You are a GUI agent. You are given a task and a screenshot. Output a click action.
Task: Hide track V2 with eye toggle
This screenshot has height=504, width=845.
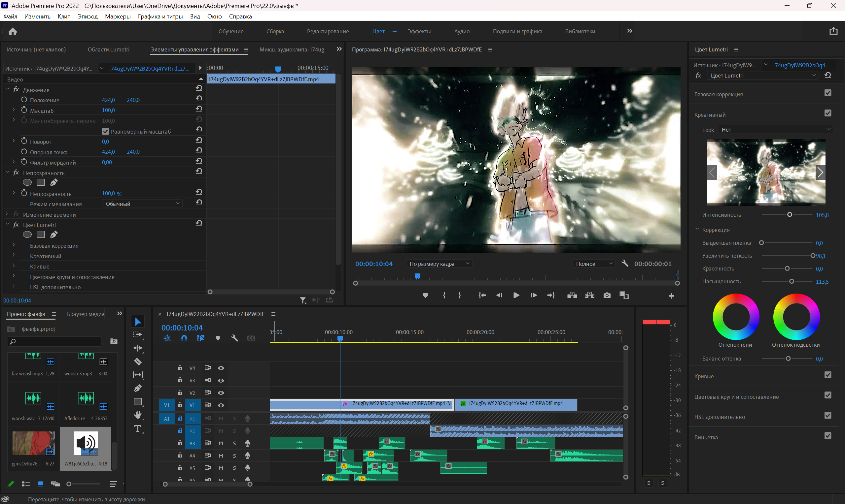pyautogui.click(x=221, y=393)
